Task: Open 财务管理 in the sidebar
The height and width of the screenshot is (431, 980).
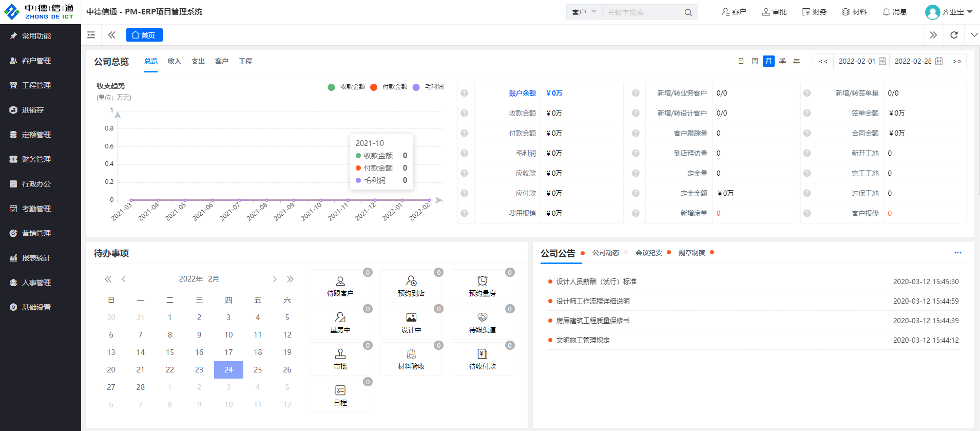Action: pos(36,159)
